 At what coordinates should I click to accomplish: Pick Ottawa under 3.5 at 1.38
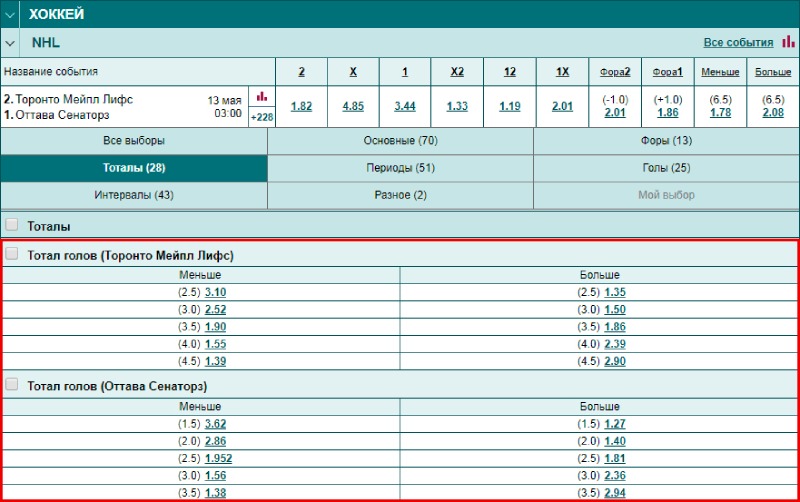pos(215,493)
